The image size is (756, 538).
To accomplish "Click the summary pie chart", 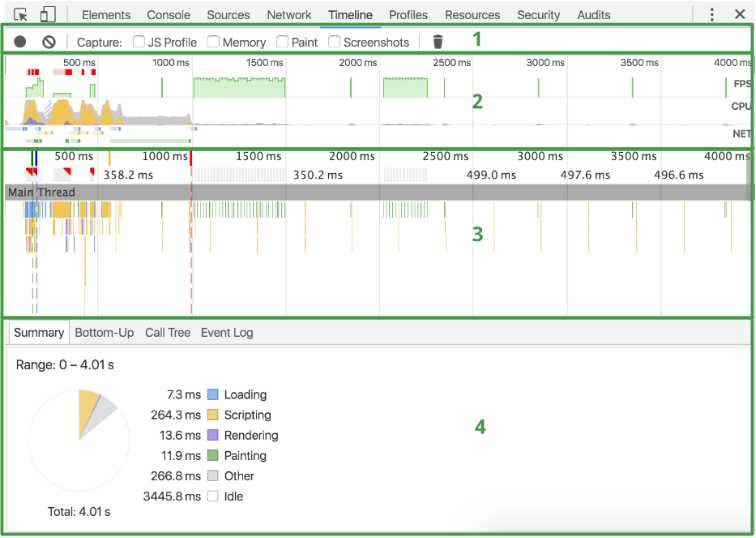I will (x=79, y=440).
